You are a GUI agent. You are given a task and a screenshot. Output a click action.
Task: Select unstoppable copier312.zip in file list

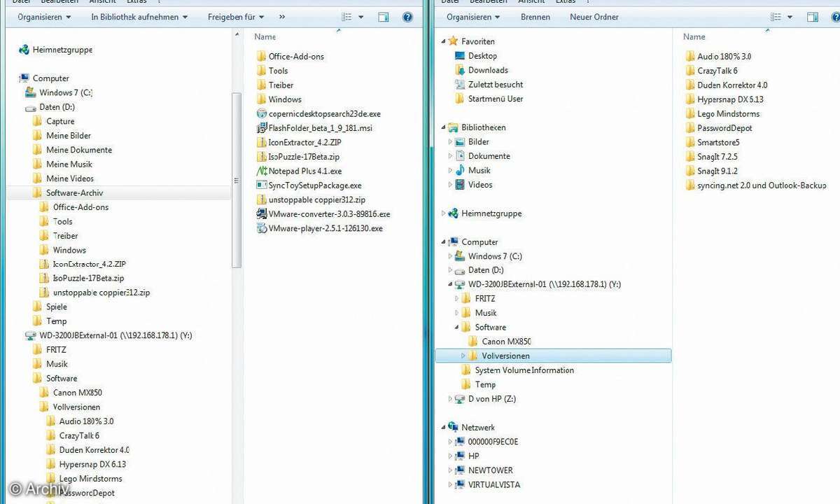tap(311, 199)
